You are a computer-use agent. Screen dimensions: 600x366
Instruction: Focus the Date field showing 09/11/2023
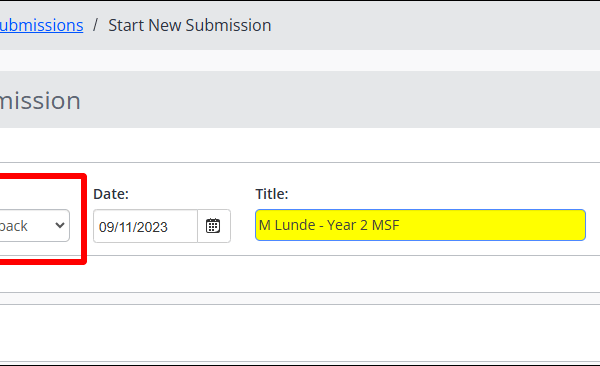point(145,226)
